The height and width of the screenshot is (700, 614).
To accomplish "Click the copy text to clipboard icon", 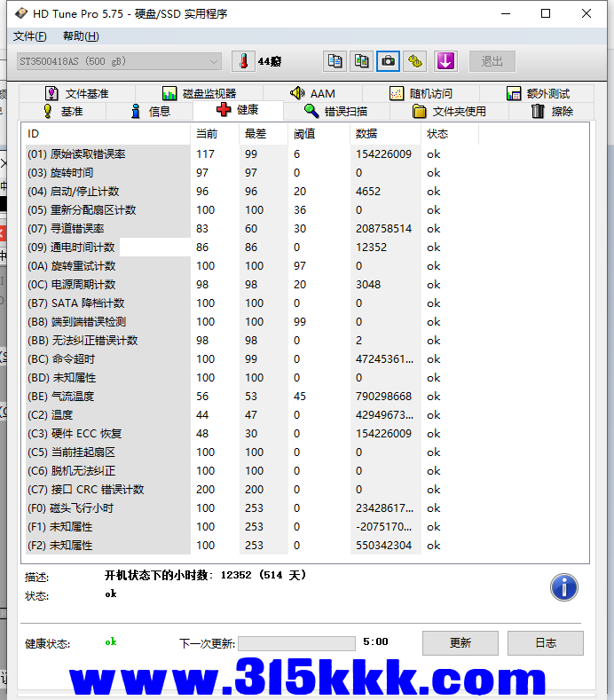I will [335, 61].
